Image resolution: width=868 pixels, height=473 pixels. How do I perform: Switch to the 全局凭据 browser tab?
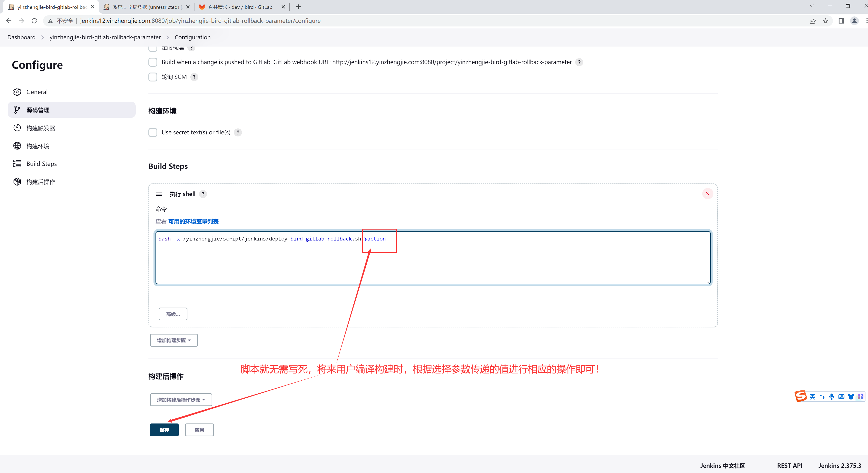pyautogui.click(x=145, y=7)
